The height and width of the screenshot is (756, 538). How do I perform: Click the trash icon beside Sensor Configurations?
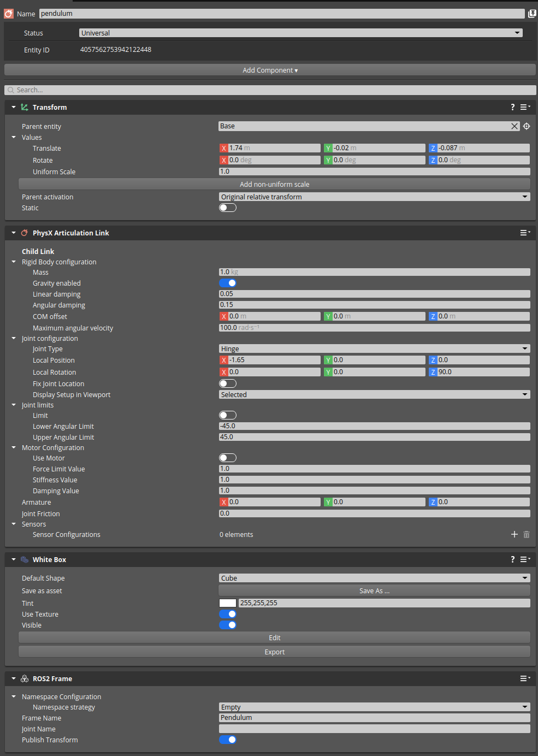[526, 534]
